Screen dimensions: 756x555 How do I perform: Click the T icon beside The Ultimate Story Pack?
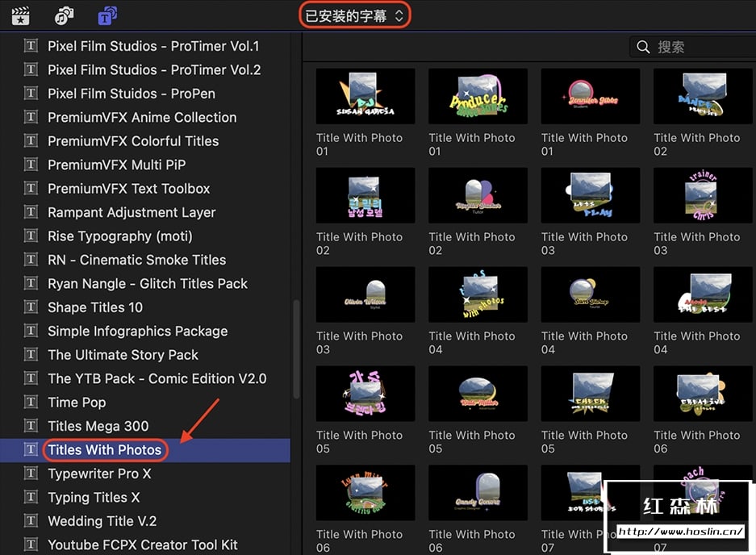pos(31,354)
